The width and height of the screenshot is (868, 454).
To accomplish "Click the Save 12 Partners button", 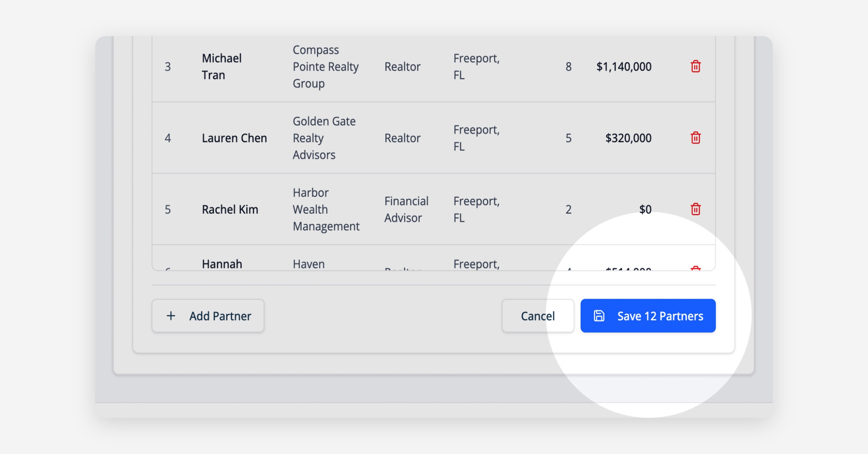I will 648,316.
